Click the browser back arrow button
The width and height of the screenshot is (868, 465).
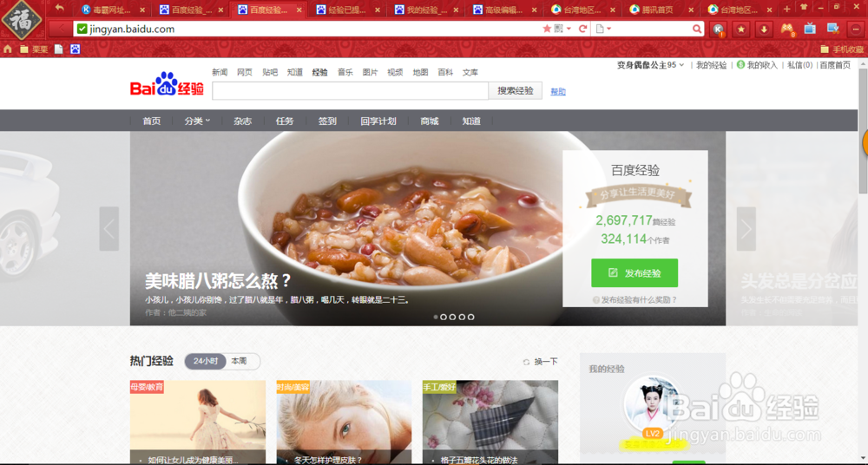point(61,29)
